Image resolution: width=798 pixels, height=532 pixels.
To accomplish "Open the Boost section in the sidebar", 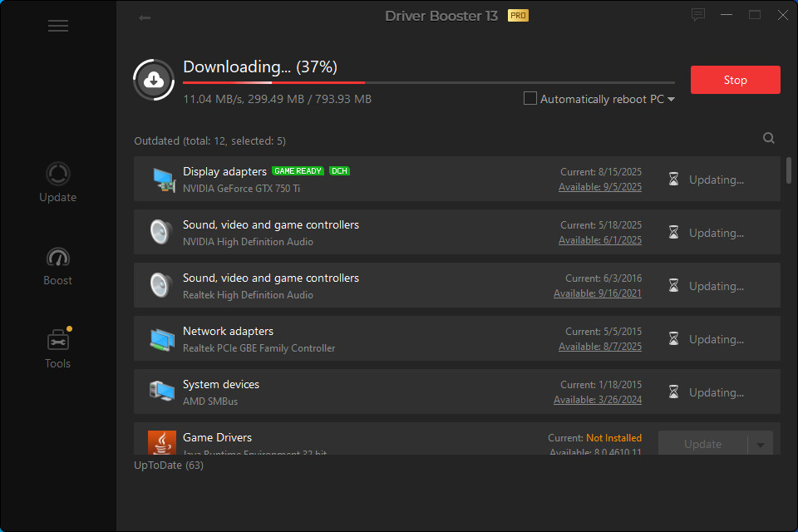I will click(57, 266).
